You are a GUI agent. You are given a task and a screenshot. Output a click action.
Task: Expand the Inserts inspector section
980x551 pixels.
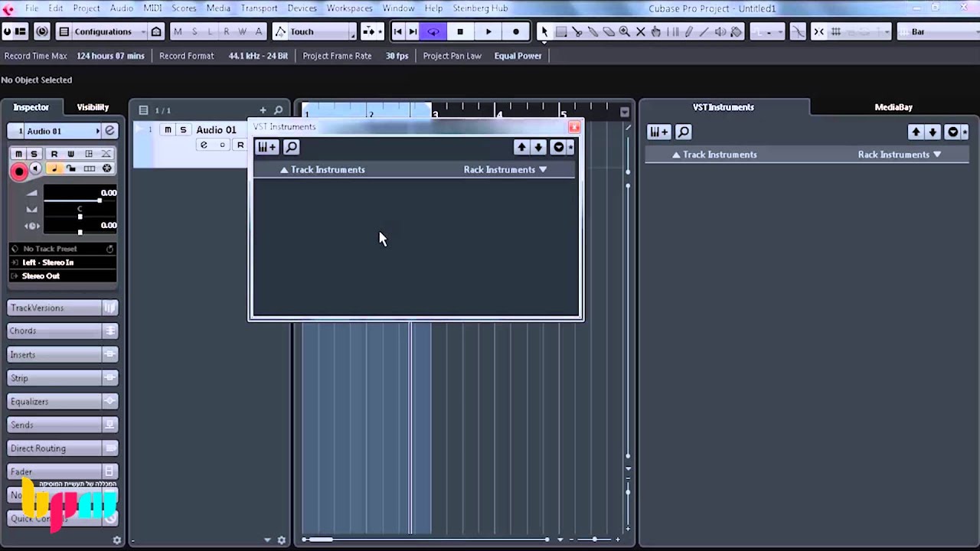pyautogui.click(x=62, y=354)
